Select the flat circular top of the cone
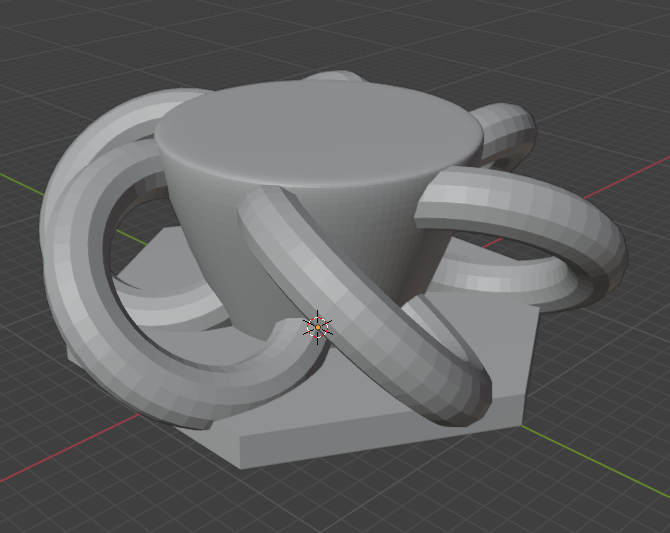670x533 pixels. click(319, 133)
